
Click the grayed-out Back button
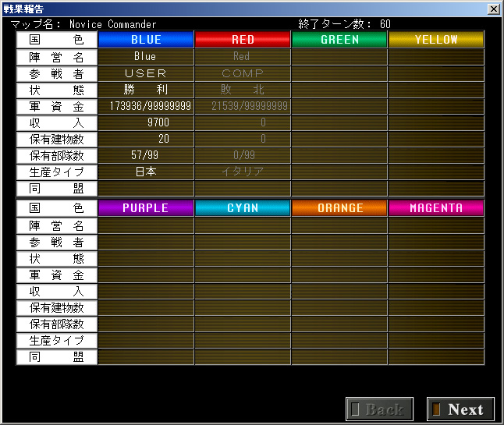click(379, 409)
